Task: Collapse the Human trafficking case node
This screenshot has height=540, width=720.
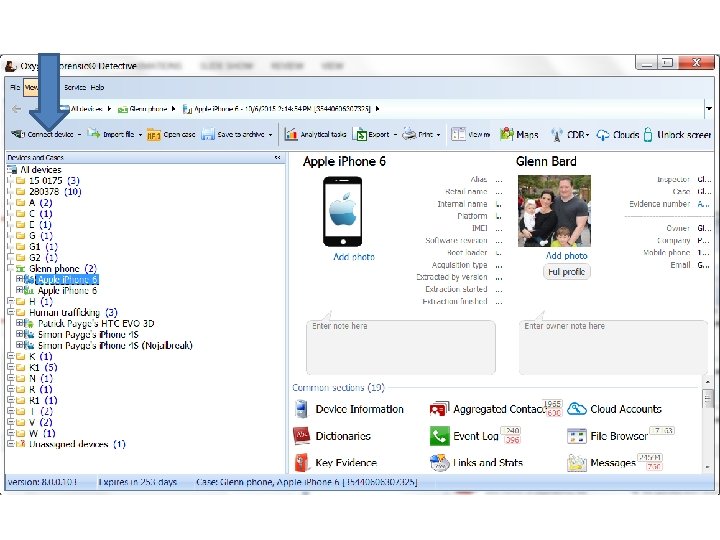Action: 10,312
